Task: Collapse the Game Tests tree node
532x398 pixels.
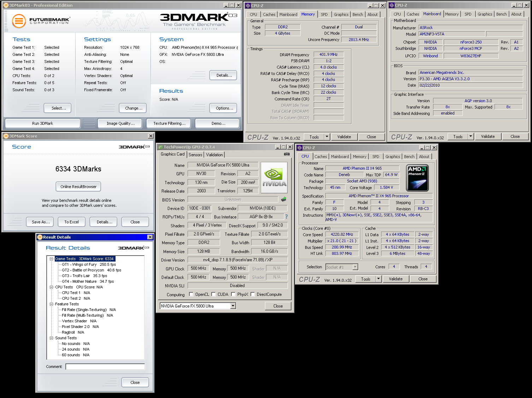Action: [x=52, y=259]
